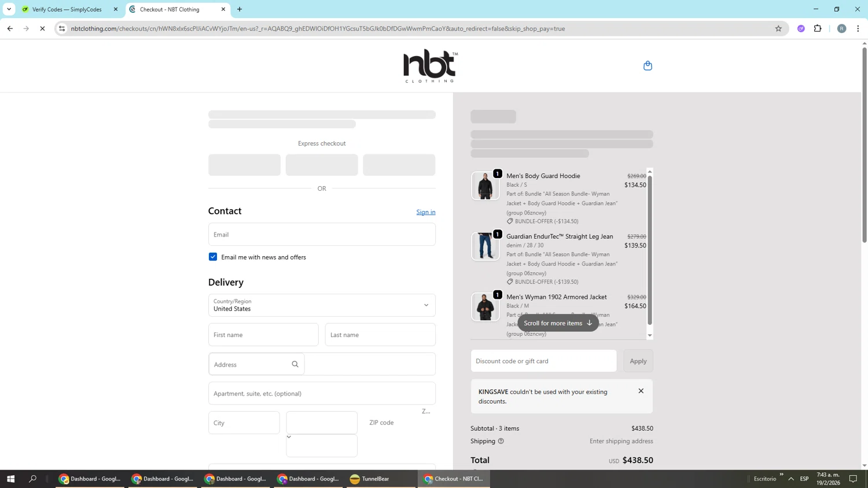
Task: Click the Sign in link
Action: [426, 212]
